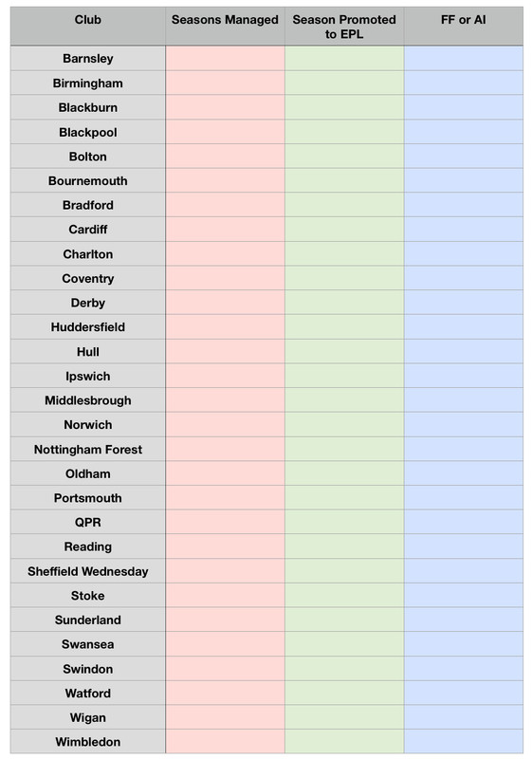Viewport: 532px width, 759px height.
Task: Select Seasons Managed cell for Derby
Action: pyautogui.click(x=225, y=303)
